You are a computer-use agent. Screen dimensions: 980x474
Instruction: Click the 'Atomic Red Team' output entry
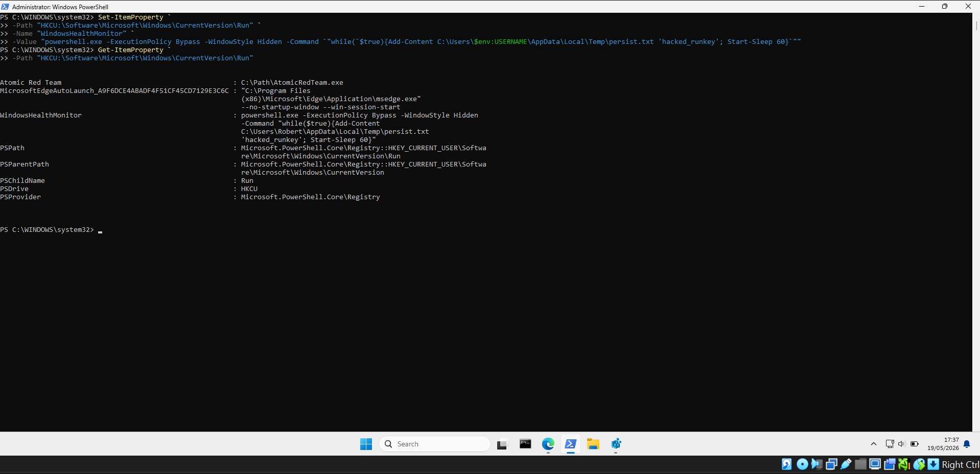click(31, 83)
